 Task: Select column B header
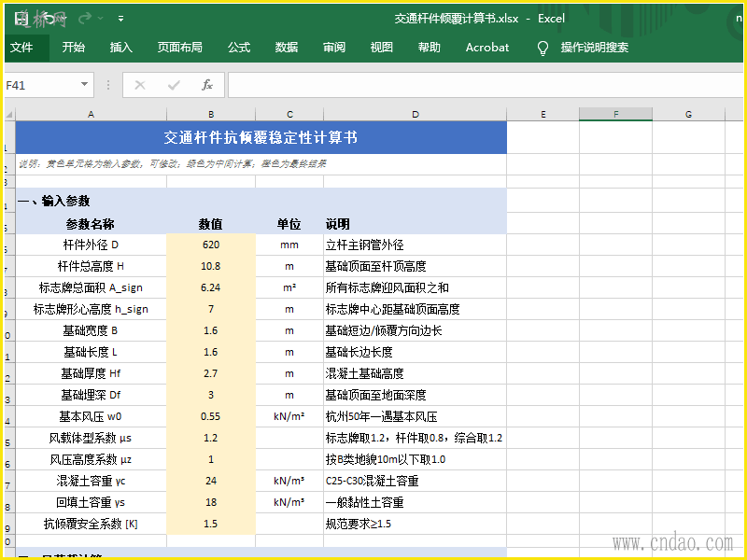[x=211, y=114]
